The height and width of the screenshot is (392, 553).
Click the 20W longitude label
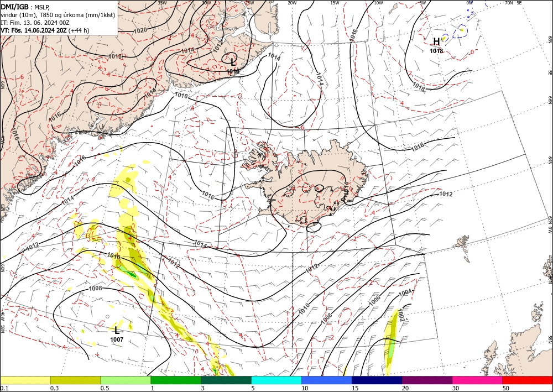(x=291, y=3)
